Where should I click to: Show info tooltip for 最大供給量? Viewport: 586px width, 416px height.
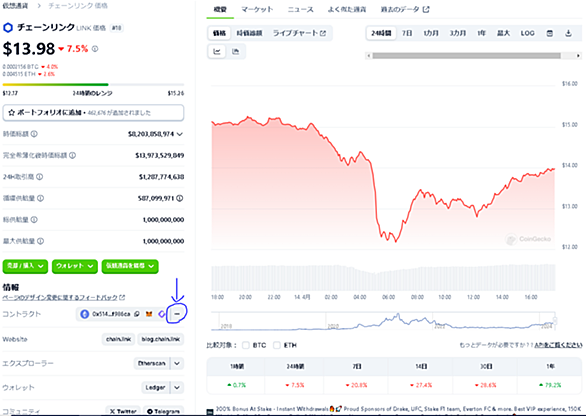click(40, 241)
